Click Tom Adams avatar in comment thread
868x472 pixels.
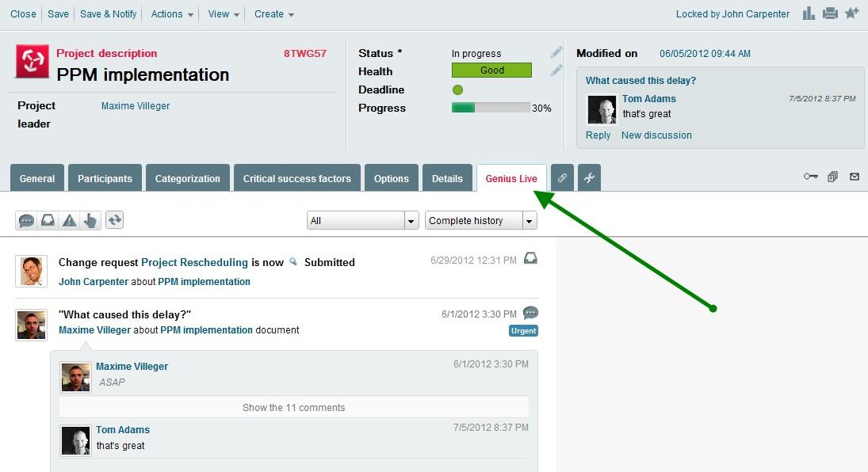click(76, 441)
